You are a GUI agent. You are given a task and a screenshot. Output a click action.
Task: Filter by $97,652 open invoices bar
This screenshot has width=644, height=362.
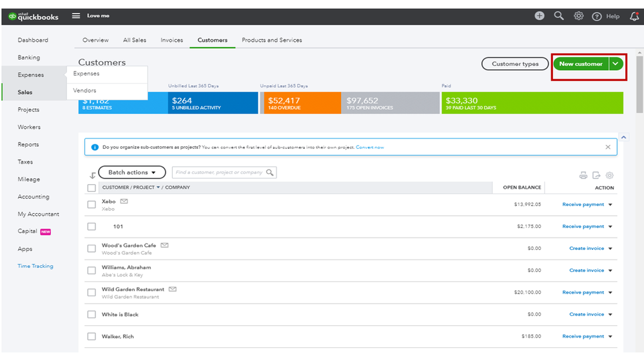tap(390, 102)
